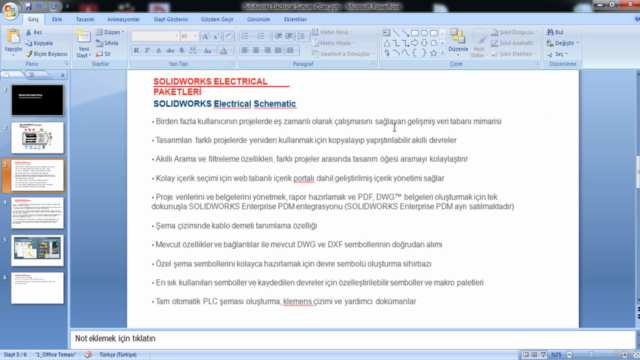The image size is (640, 360).
Task: Open the font color picker
Action: pyautogui.click(x=225, y=50)
